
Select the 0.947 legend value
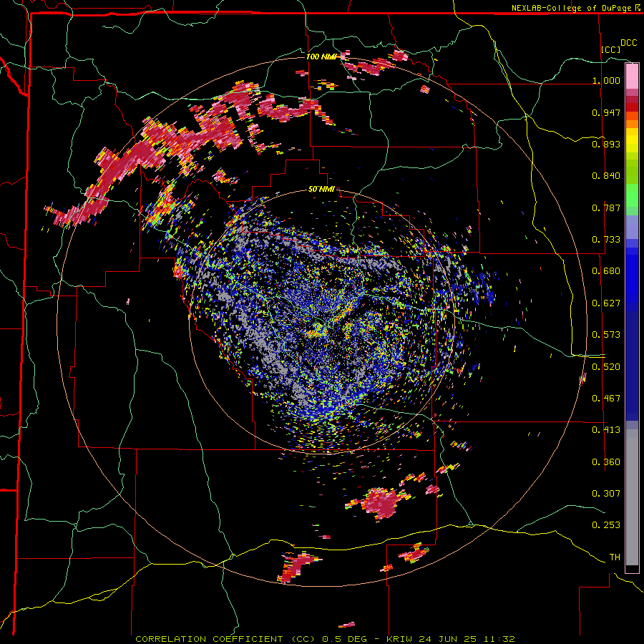pyautogui.click(x=606, y=112)
